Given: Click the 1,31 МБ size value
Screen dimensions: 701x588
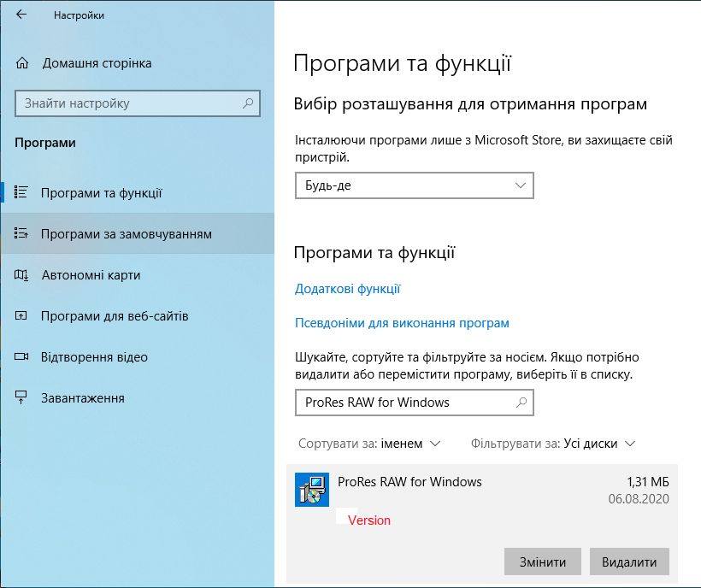Looking at the screenshot, I should click(648, 482).
